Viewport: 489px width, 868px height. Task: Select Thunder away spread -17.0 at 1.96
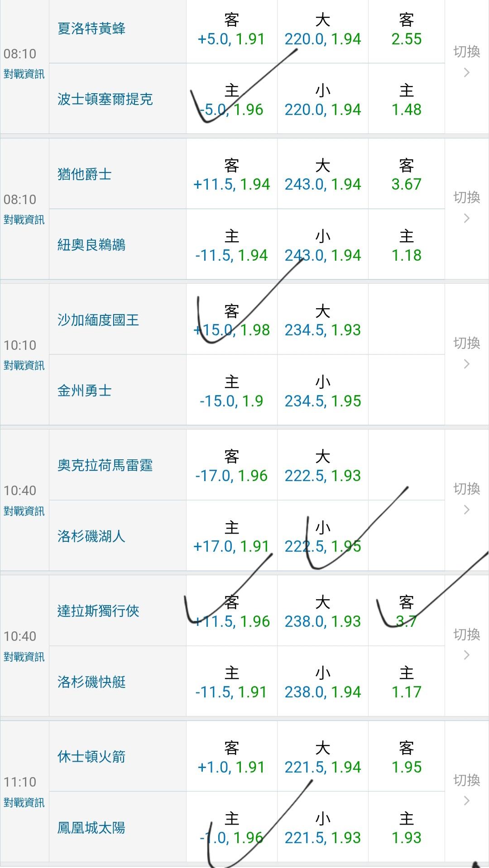231,467
